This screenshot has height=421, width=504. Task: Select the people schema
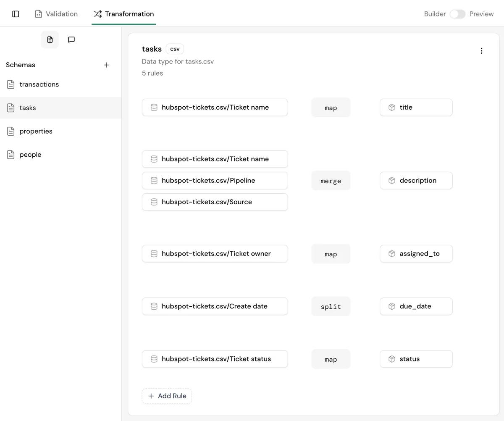[60, 155]
